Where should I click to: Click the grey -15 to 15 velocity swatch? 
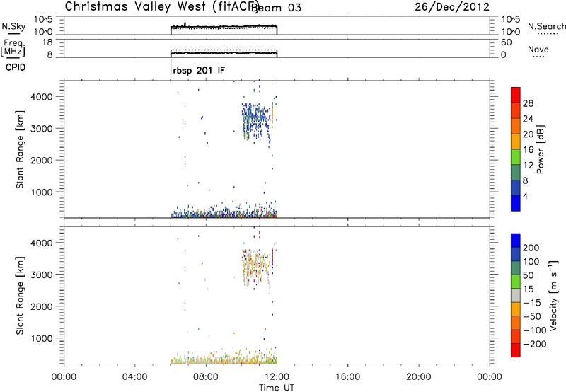click(x=516, y=295)
